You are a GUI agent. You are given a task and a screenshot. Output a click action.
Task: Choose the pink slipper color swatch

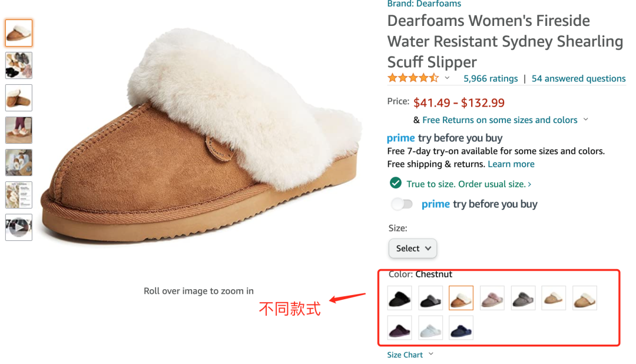(492, 298)
